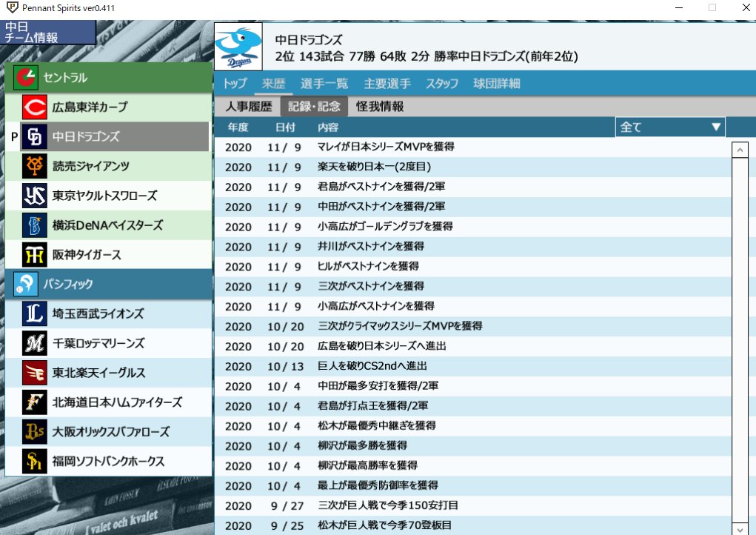Select row 巨人を破りCS2ndへ進出
The width and height of the screenshot is (756, 535).
point(472,366)
